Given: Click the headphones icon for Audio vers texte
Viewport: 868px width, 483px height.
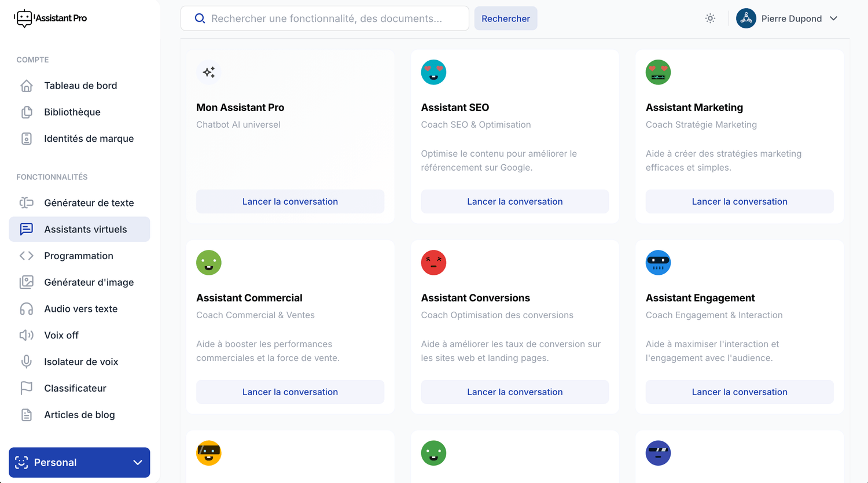Looking at the screenshot, I should pos(27,309).
